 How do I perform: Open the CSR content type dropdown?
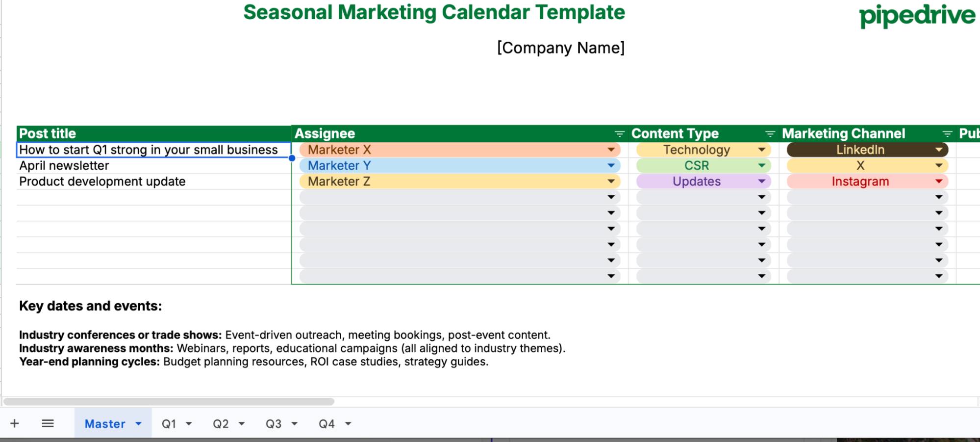[x=761, y=165]
